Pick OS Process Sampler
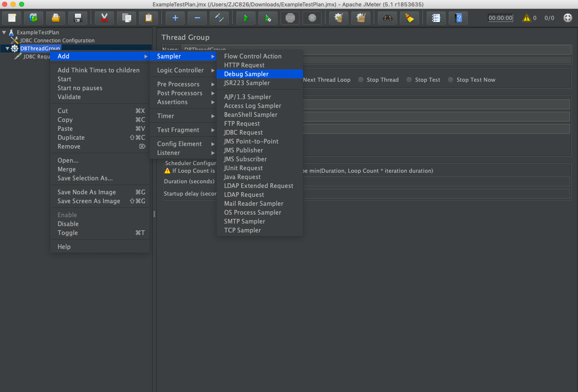This screenshot has height=392, width=578. coord(260,213)
